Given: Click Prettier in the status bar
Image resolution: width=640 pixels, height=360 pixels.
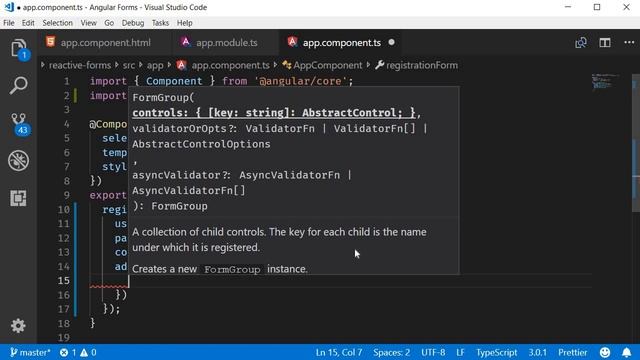Looking at the screenshot, I should (573, 352).
